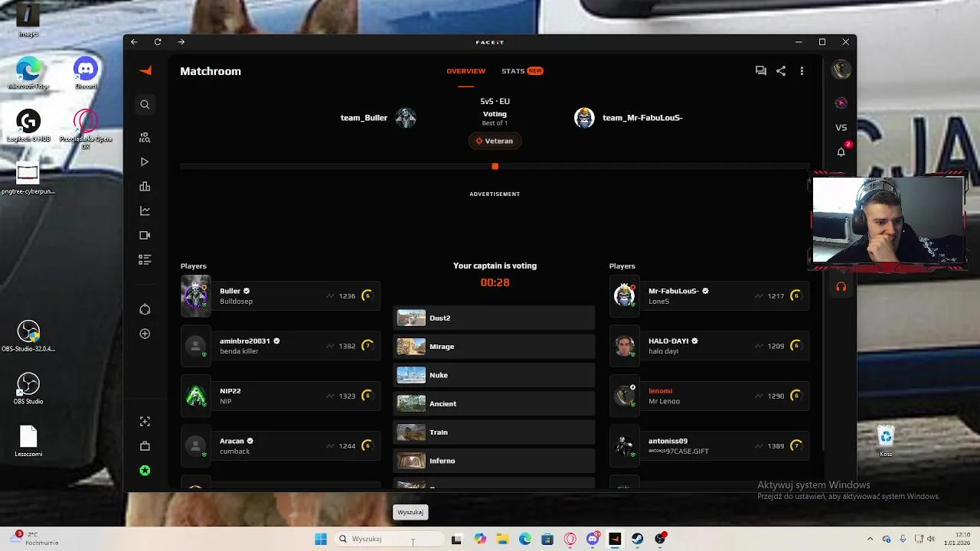Image resolution: width=980 pixels, height=551 pixels.
Task: Click the plus circle sidebar icon
Action: pyautogui.click(x=145, y=334)
